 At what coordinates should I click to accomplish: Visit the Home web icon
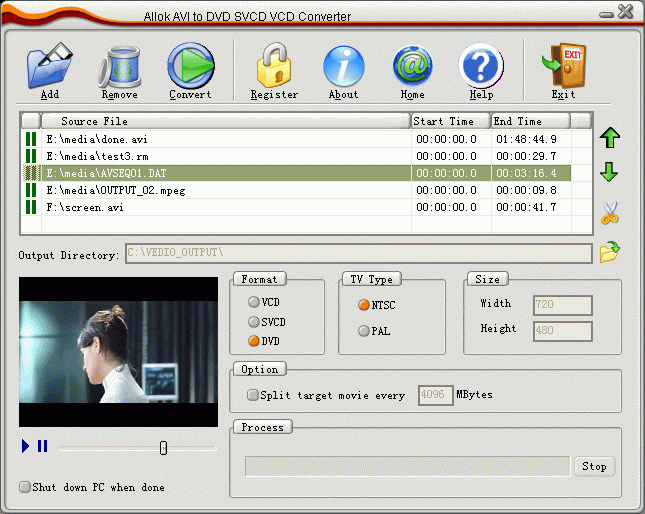413,66
